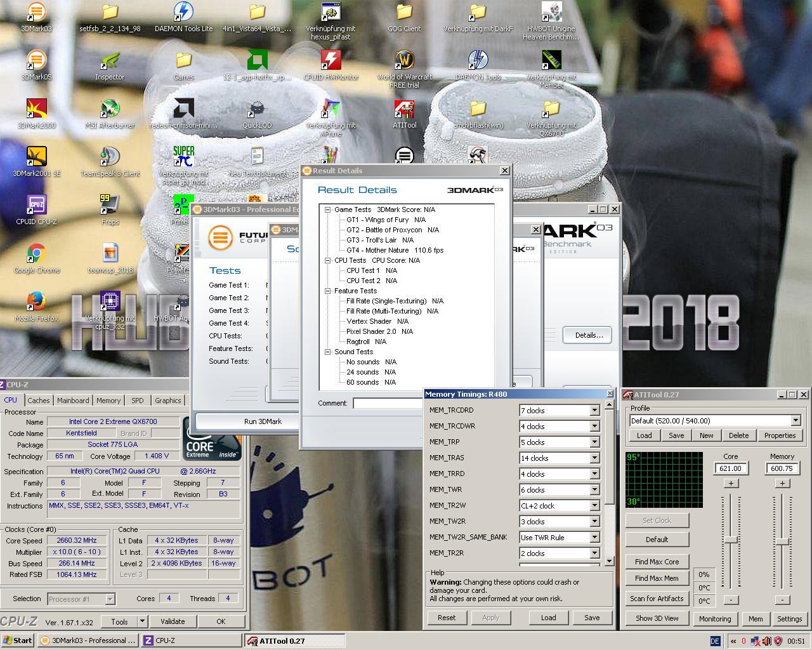Open the MEM_TWR clocks dropdown
Viewport: 812px width, 650px height.
coord(594,490)
